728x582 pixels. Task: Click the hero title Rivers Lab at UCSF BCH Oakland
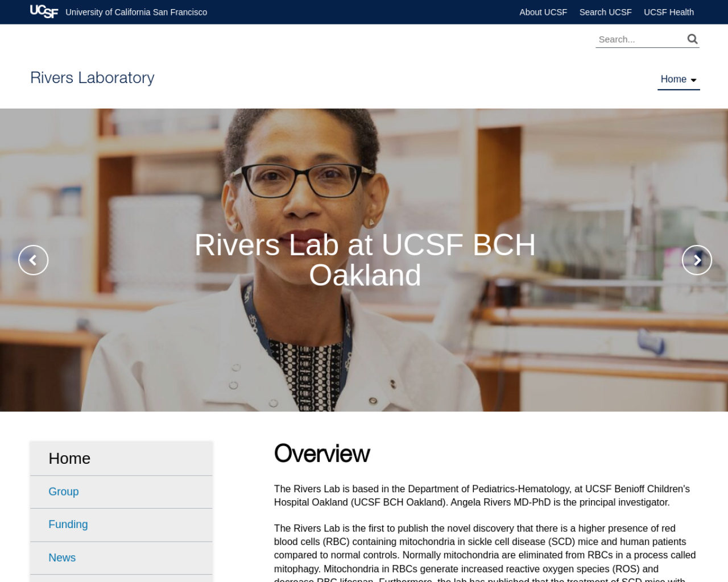tap(365, 260)
